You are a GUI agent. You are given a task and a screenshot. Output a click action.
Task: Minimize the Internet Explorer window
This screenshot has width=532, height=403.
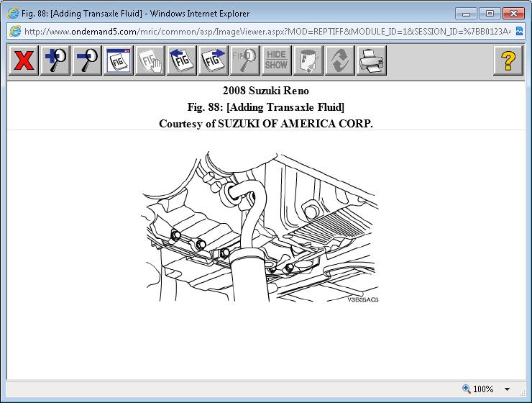466,14
